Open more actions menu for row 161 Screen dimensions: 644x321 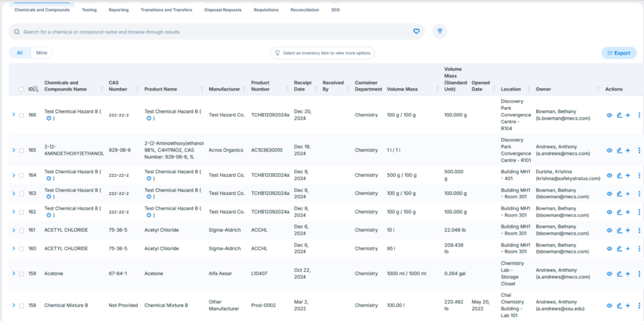pos(639,230)
